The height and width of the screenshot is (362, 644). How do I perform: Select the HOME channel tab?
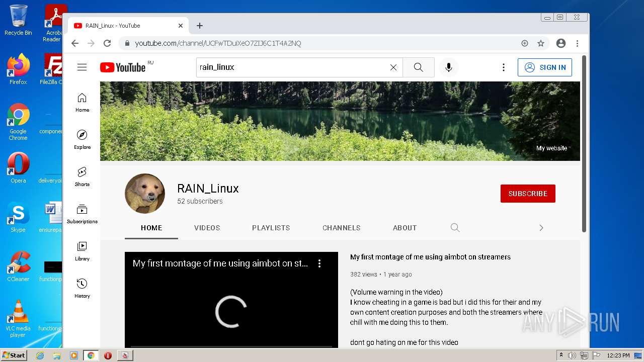[x=151, y=228]
